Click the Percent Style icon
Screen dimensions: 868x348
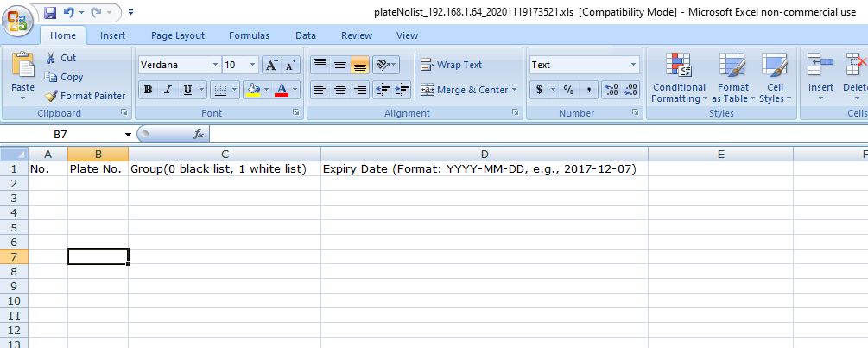(x=568, y=90)
